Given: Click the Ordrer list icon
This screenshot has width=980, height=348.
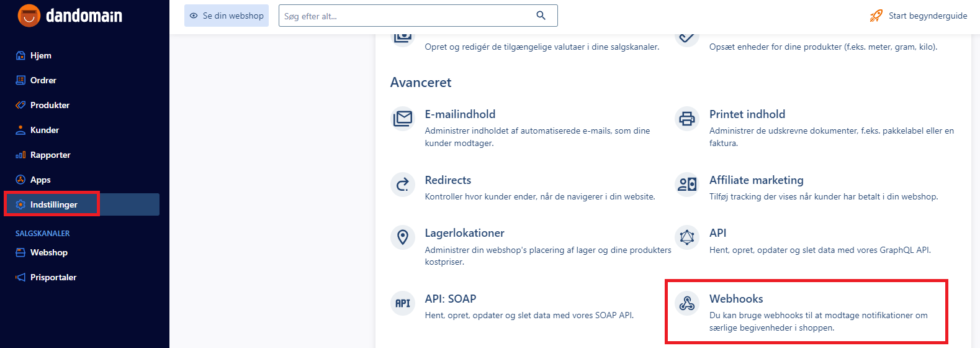Looking at the screenshot, I should point(20,80).
